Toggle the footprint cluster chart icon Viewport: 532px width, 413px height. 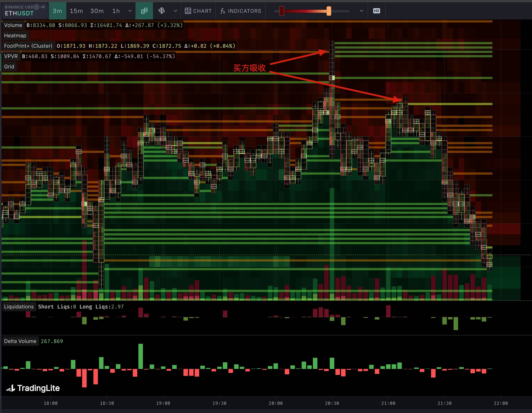point(144,11)
